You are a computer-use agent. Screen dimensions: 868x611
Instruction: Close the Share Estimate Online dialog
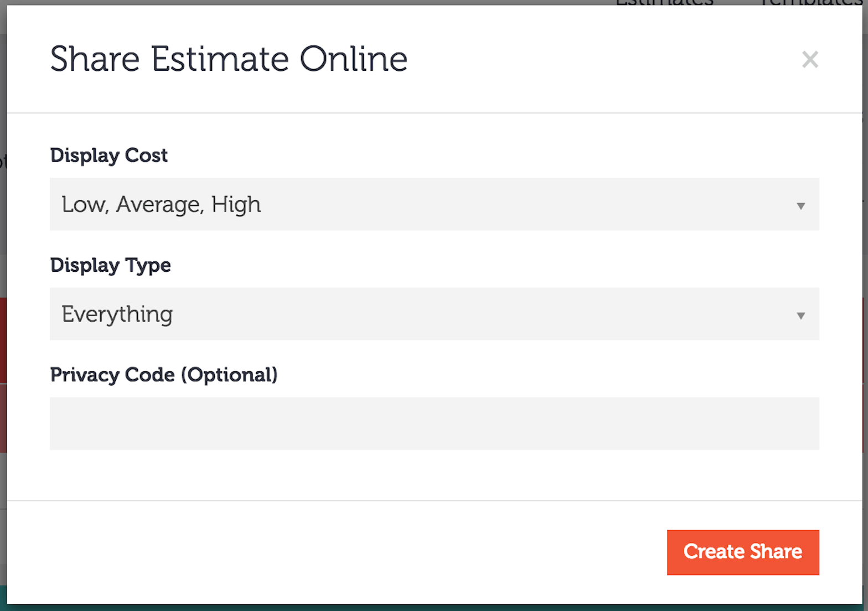point(810,59)
